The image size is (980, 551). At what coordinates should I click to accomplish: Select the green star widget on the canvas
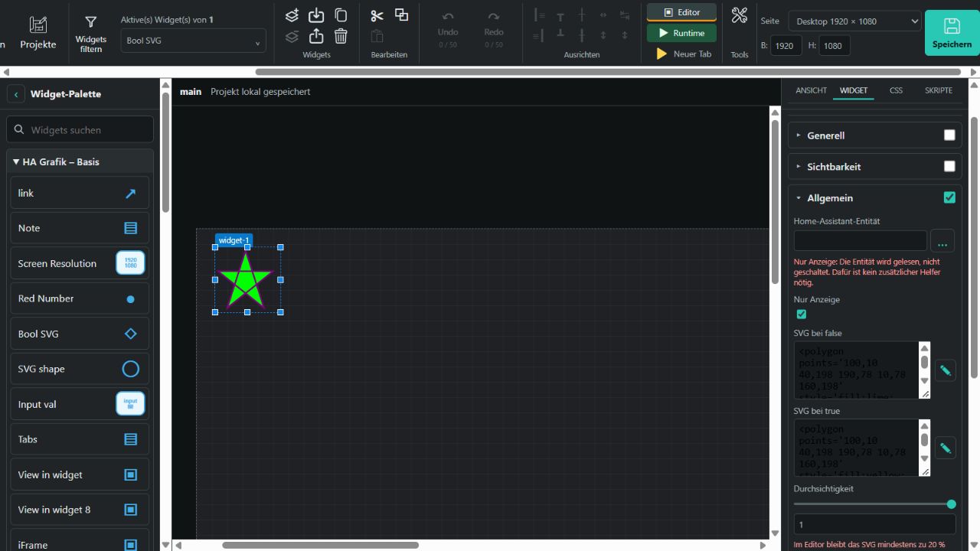pyautogui.click(x=246, y=280)
